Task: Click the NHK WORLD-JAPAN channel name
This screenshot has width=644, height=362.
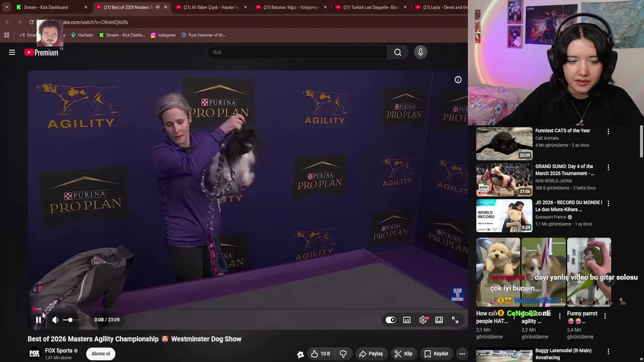Action: [x=553, y=181]
